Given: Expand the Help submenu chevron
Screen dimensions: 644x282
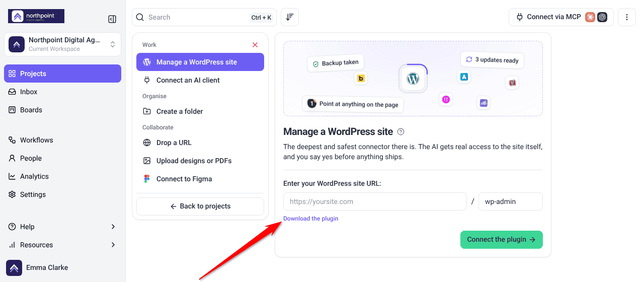Looking at the screenshot, I should pos(113,227).
